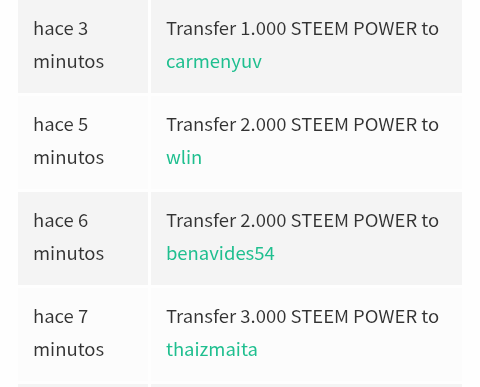Click the 3.000 amount in the thaizmaita row
The image size is (480, 387).
pyautogui.click(x=263, y=317)
